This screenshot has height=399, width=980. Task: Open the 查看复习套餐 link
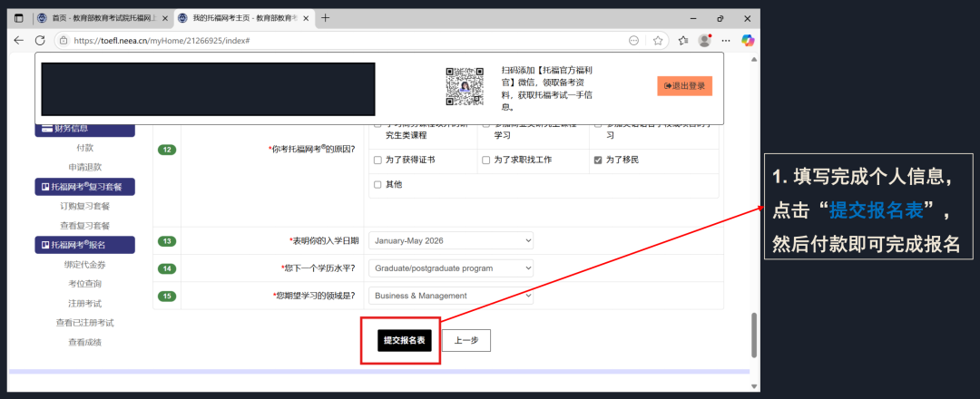click(85, 226)
